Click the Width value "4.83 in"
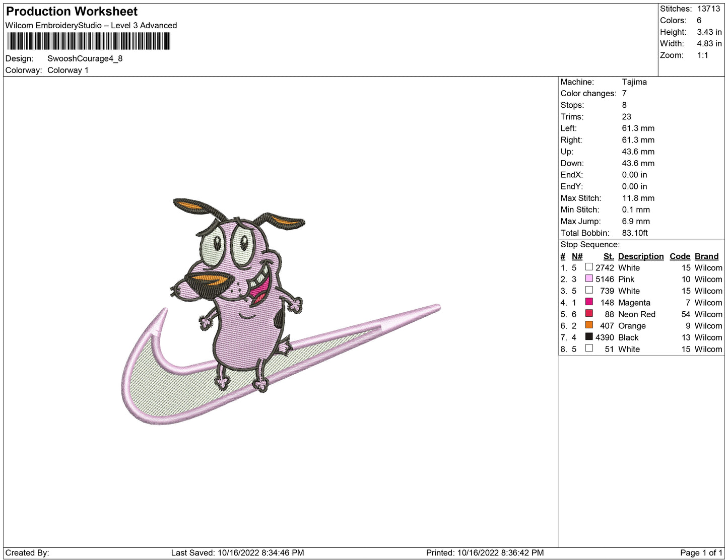The image size is (728, 560). (709, 43)
